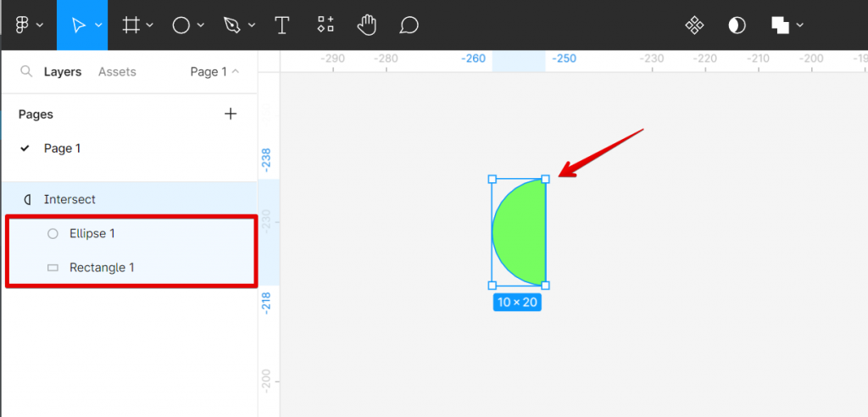Select the Add comment tool
The image size is (868, 417).
coord(409,25)
